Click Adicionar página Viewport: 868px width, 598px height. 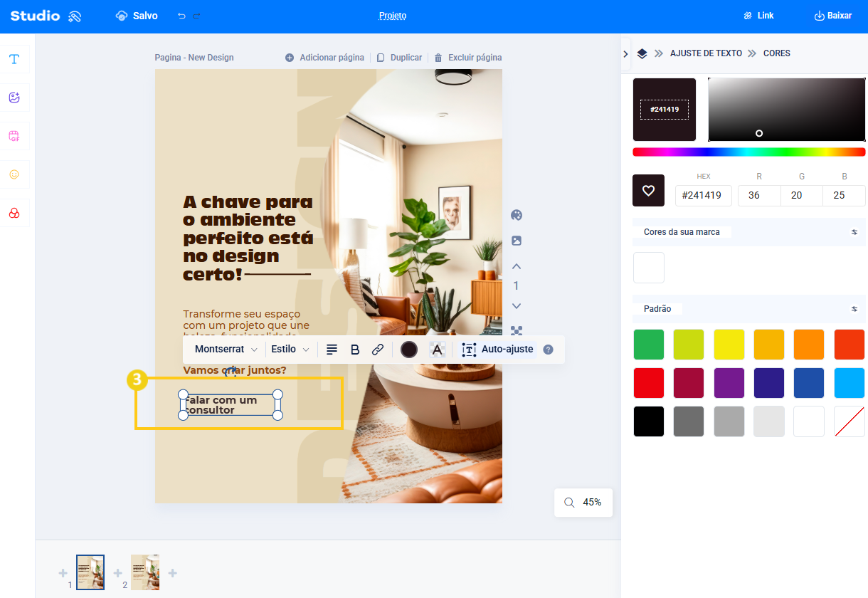click(x=325, y=58)
